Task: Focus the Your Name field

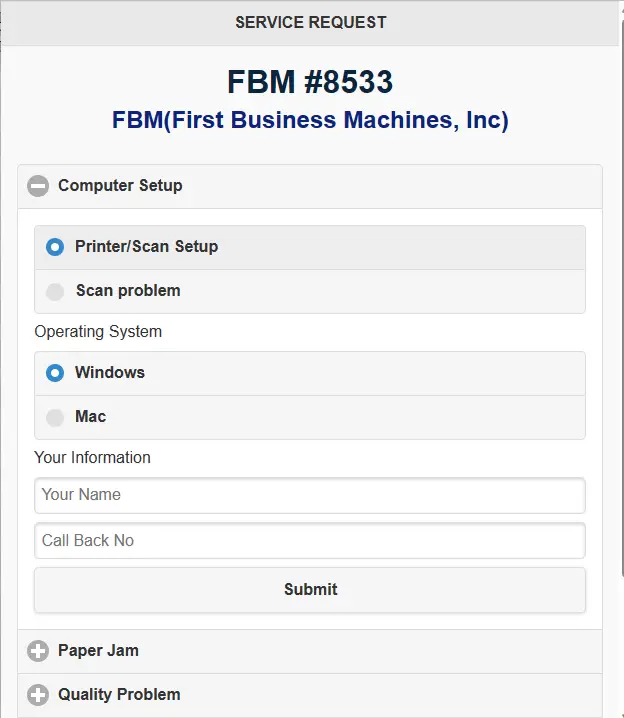Action: pos(309,495)
